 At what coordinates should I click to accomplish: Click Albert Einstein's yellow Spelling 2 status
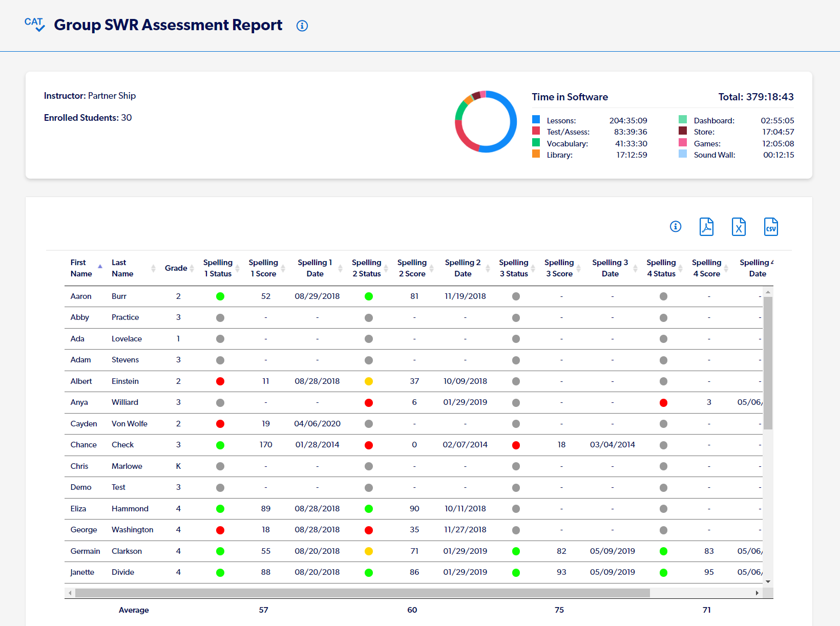tap(369, 381)
